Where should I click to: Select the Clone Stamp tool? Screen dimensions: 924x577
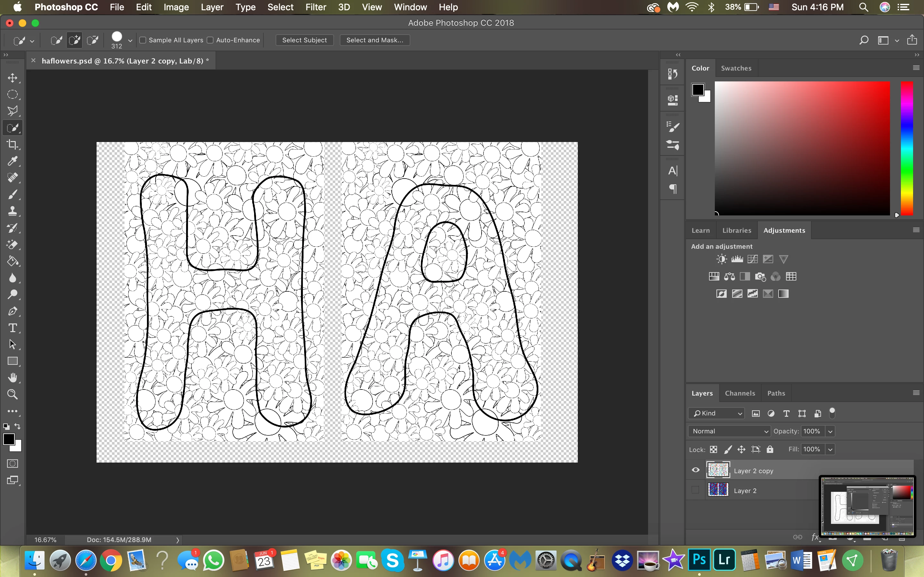[13, 211]
